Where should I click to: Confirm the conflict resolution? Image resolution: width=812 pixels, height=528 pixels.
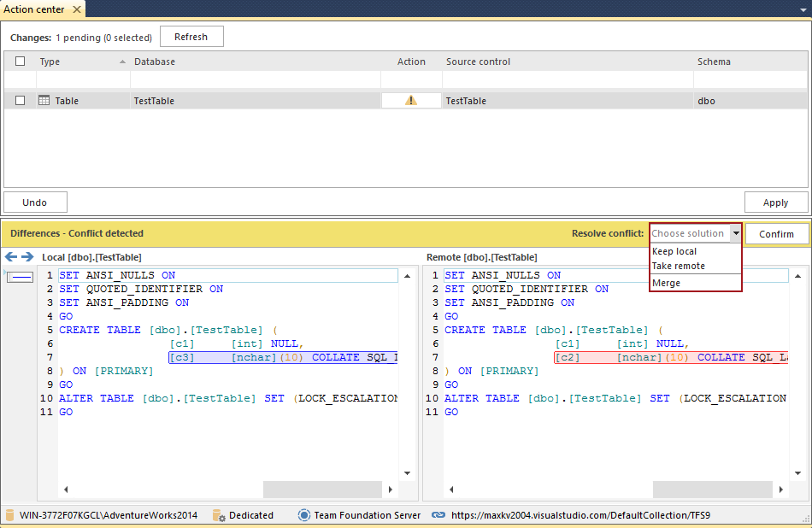[x=776, y=233]
